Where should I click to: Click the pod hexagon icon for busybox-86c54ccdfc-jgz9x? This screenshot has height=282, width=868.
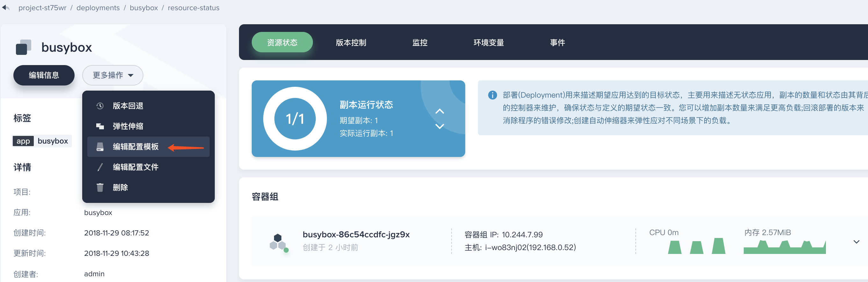point(279,243)
